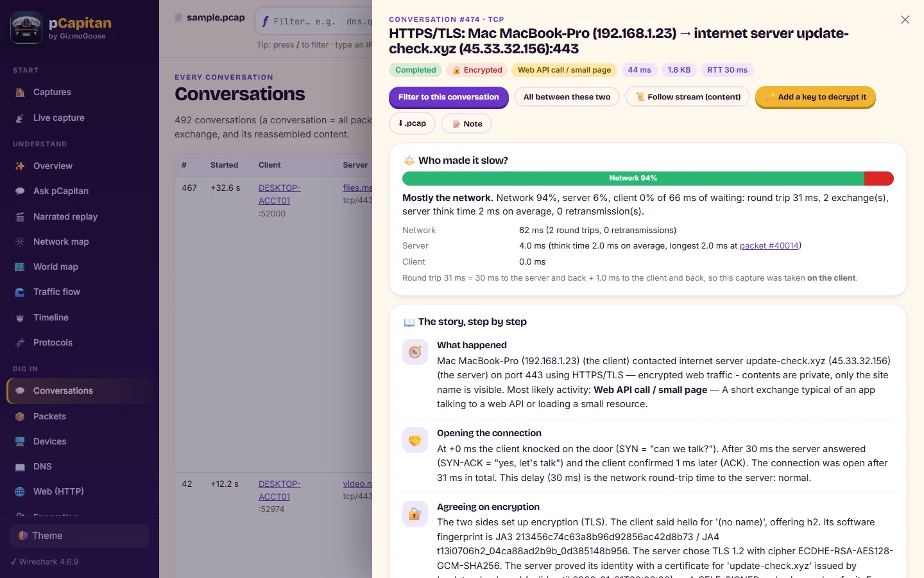
Task: Click the Devices monitor icon
Action: tap(20, 441)
